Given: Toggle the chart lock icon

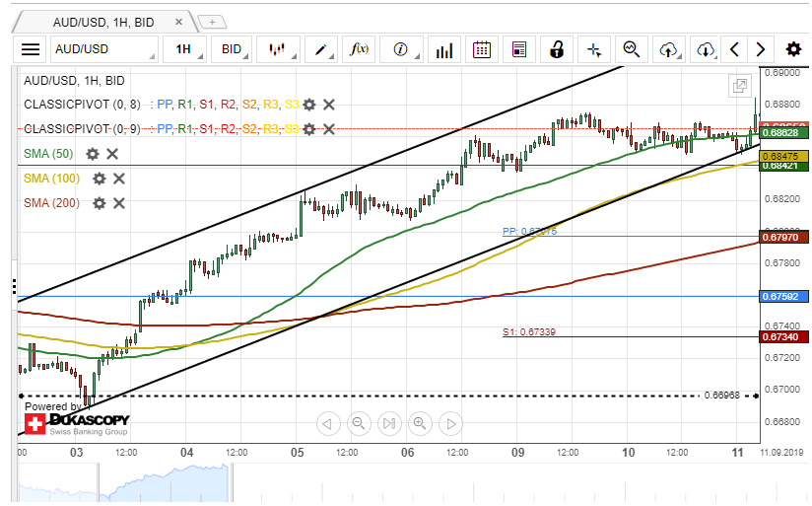Looking at the screenshot, I should pyautogui.click(x=557, y=49).
